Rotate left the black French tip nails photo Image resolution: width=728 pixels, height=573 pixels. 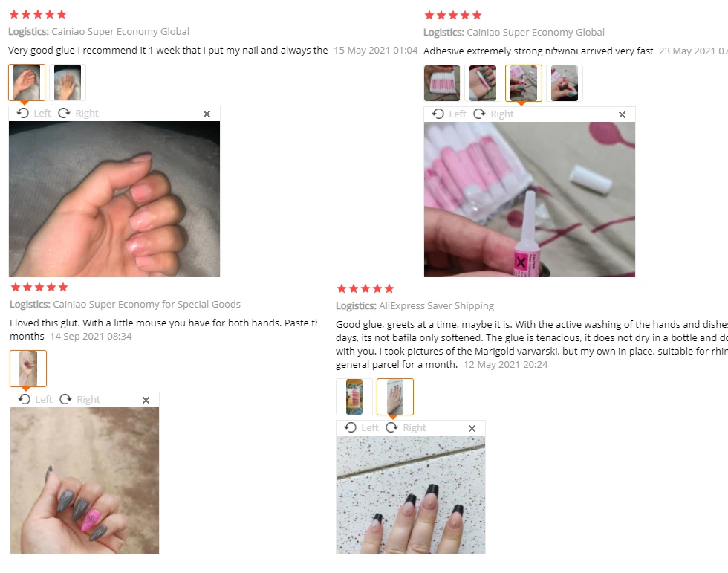tap(361, 427)
